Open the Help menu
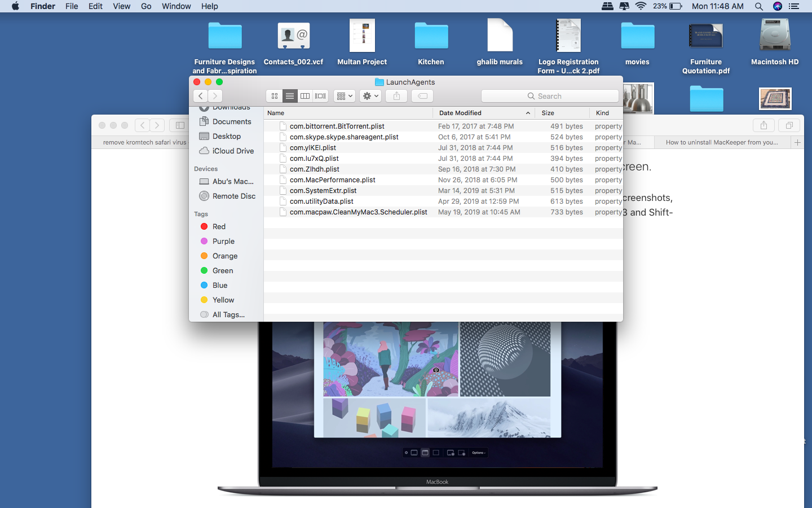The image size is (812, 508). (209, 6)
